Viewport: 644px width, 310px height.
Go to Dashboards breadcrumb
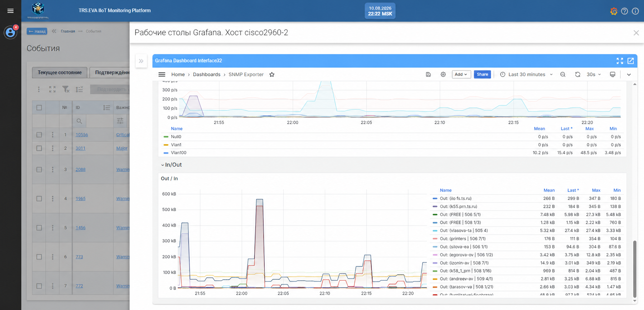coord(207,74)
